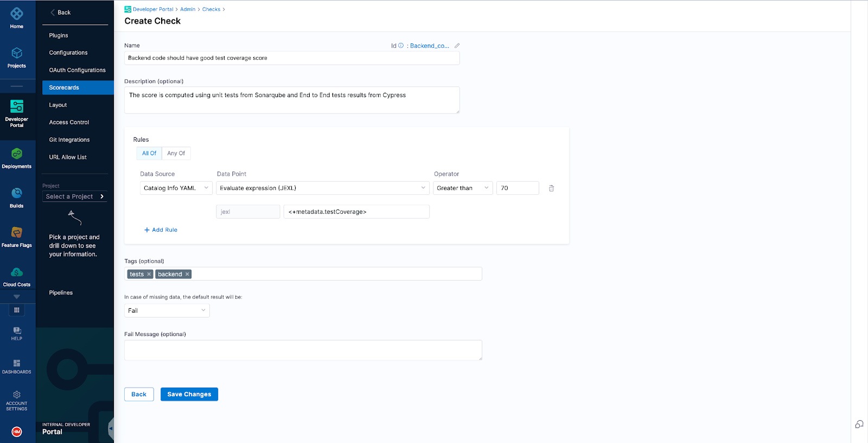Open the Evaluate expression data point dropdown
This screenshot has height=443, width=868.
tap(323, 188)
